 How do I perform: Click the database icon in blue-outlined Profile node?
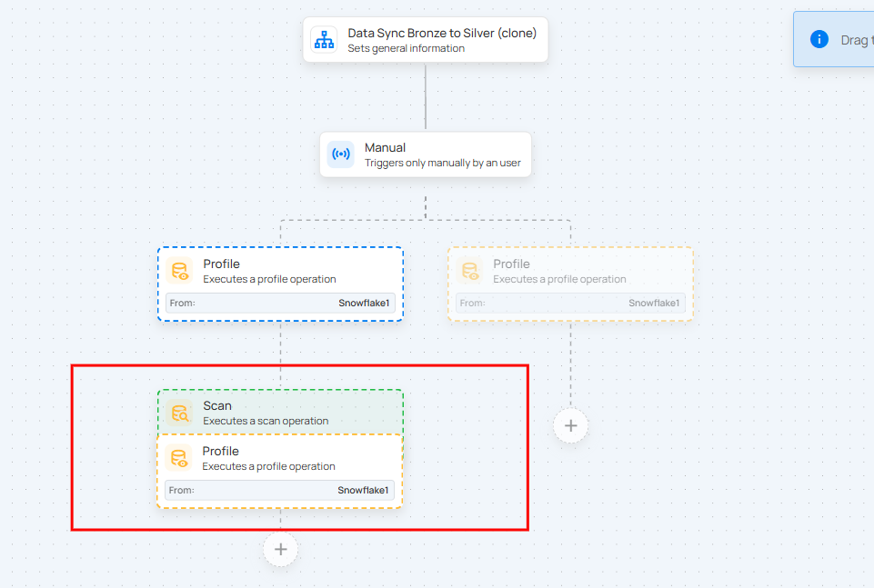(x=179, y=271)
